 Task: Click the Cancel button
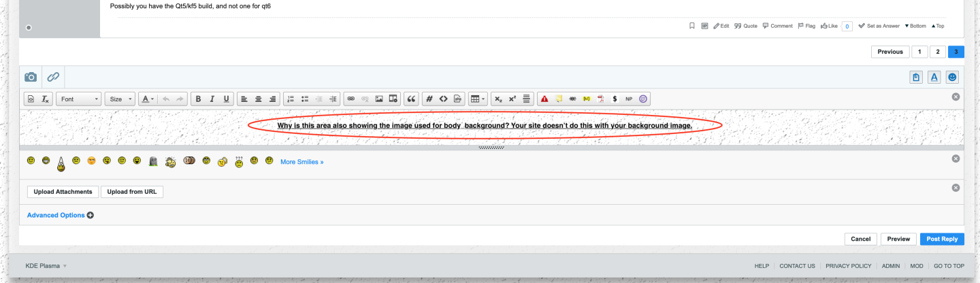pyautogui.click(x=861, y=239)
